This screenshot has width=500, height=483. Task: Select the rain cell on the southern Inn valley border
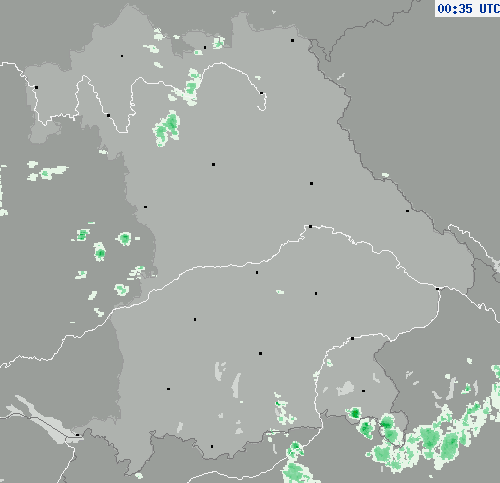(295, 463)
